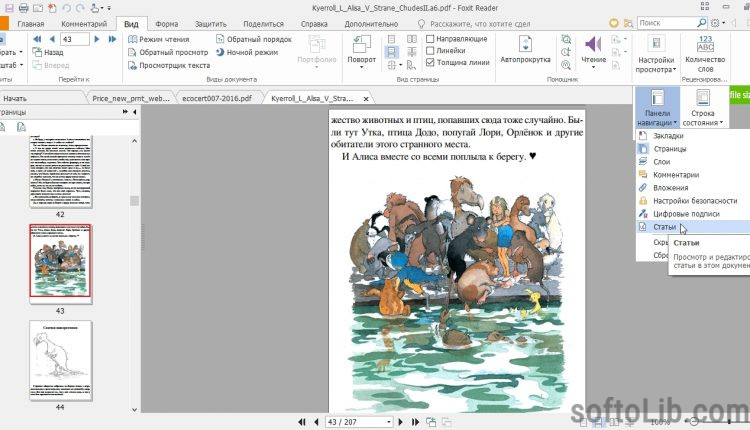
Task: Jump to first page with ribbon double-left arrow
Action: 37,39
